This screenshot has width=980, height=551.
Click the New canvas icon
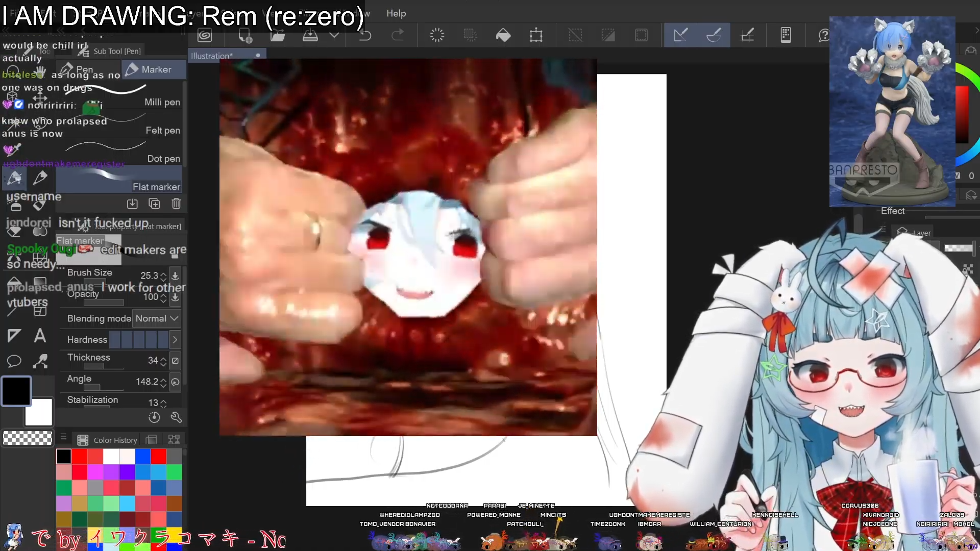(245, 36)
